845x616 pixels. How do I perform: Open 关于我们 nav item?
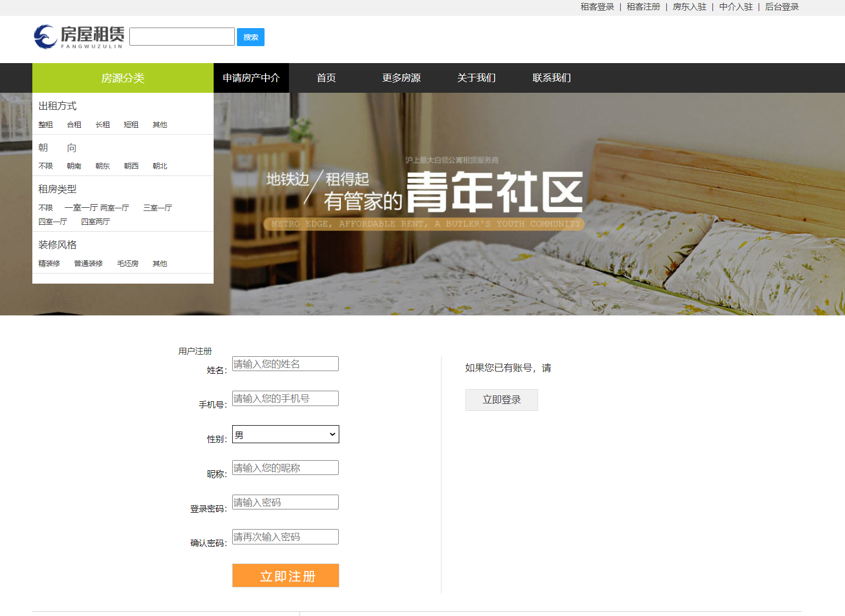pyautogui.click(x=477, y=78)
